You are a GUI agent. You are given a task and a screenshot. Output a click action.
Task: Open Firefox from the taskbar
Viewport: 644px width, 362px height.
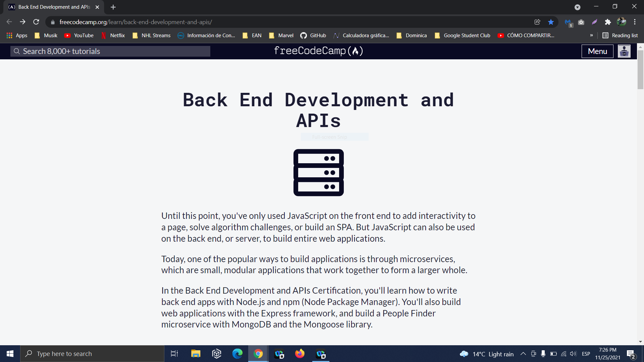[x=300, y=354]
